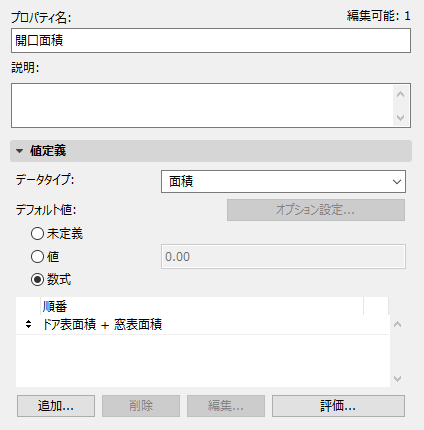Open the データタイプ dropdown showing 面積
424x430 pixels.
tap(283, 182)
